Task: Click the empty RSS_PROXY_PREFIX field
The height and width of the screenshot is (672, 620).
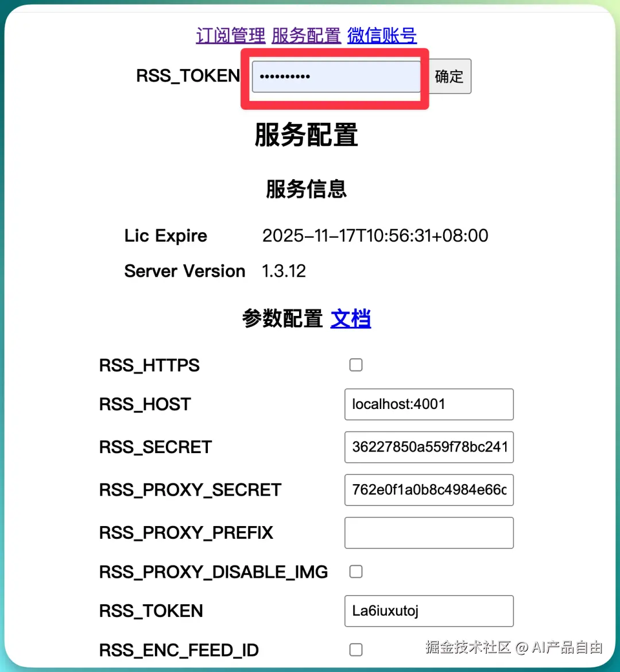Action: click(429, 532)
